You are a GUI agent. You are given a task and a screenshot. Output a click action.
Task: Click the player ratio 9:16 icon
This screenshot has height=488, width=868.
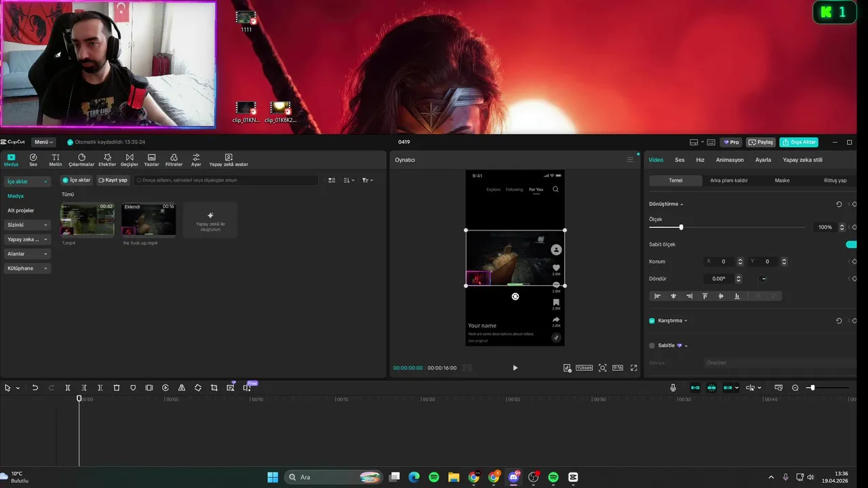point(618,368)
